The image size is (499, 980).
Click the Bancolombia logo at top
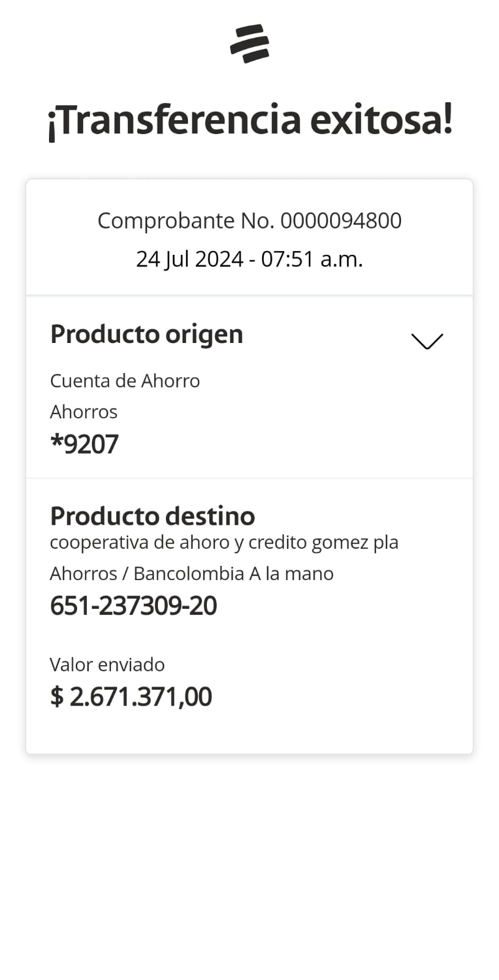click(x=249, y=43)
